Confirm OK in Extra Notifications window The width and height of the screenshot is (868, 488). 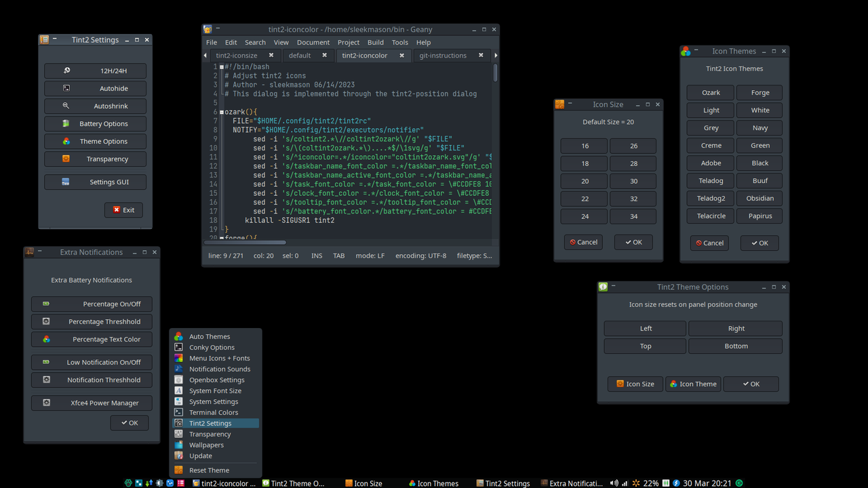pyautogui.click(x=130, y=423)
